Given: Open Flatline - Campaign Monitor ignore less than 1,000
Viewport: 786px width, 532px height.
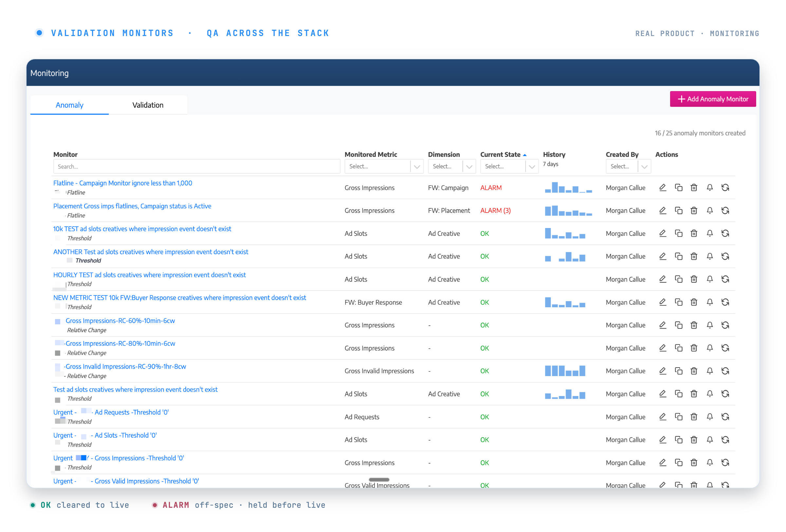Looking at the screenshot, I should pos(122,183).
